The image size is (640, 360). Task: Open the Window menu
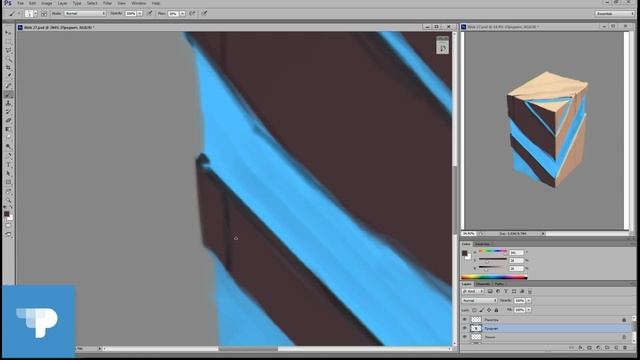click(139, 3)
